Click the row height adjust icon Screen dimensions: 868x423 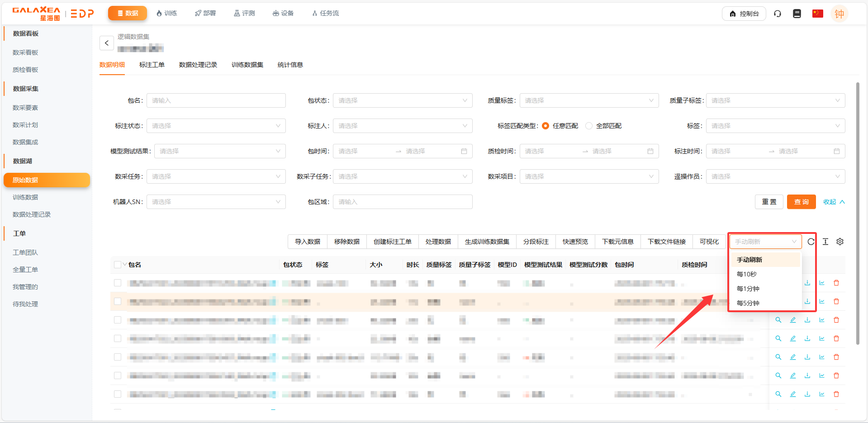(825, 242)
